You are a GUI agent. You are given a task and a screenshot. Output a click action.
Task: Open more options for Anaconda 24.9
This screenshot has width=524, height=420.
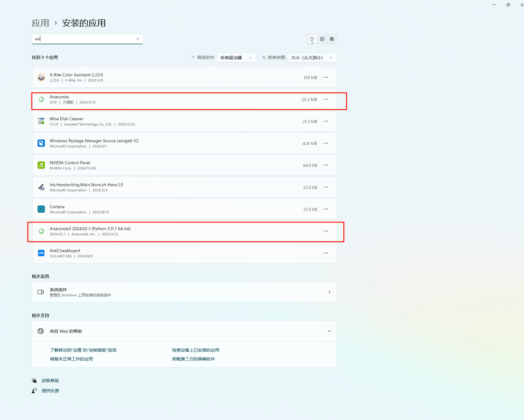(x=326, y=99)
